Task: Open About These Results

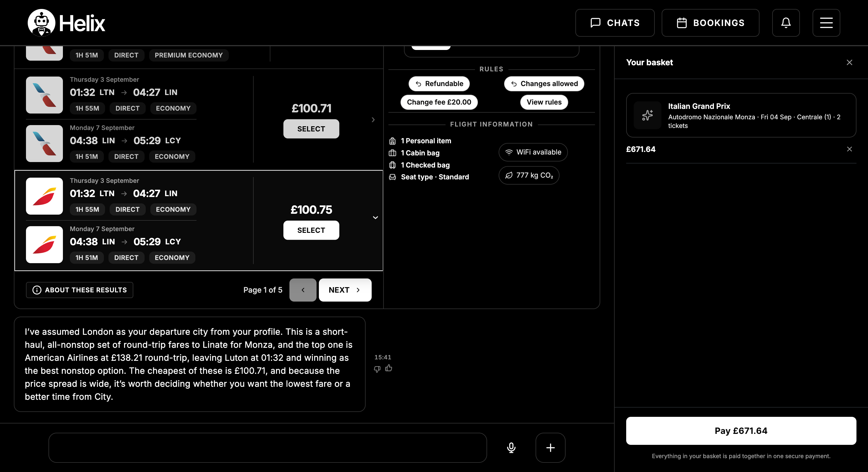Action: coord(80,290)
